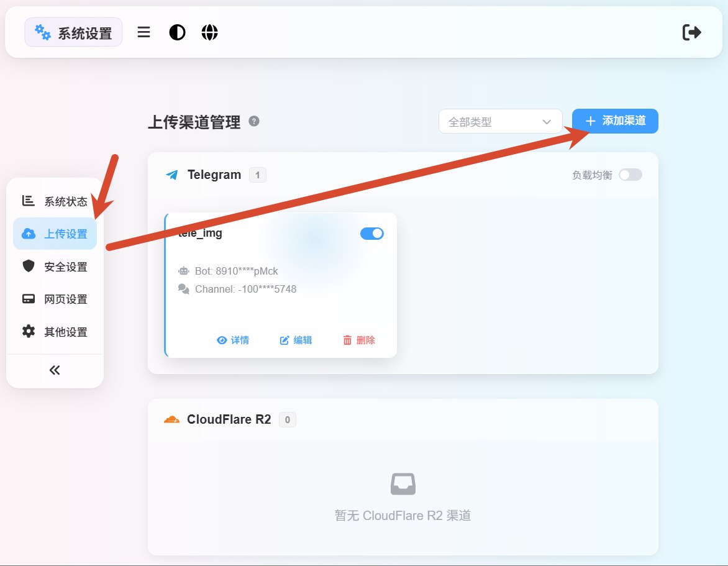This screenshot has width=728, height=566.
Task: Open 其他设置 sidebar item
Action: click(55, 332)
